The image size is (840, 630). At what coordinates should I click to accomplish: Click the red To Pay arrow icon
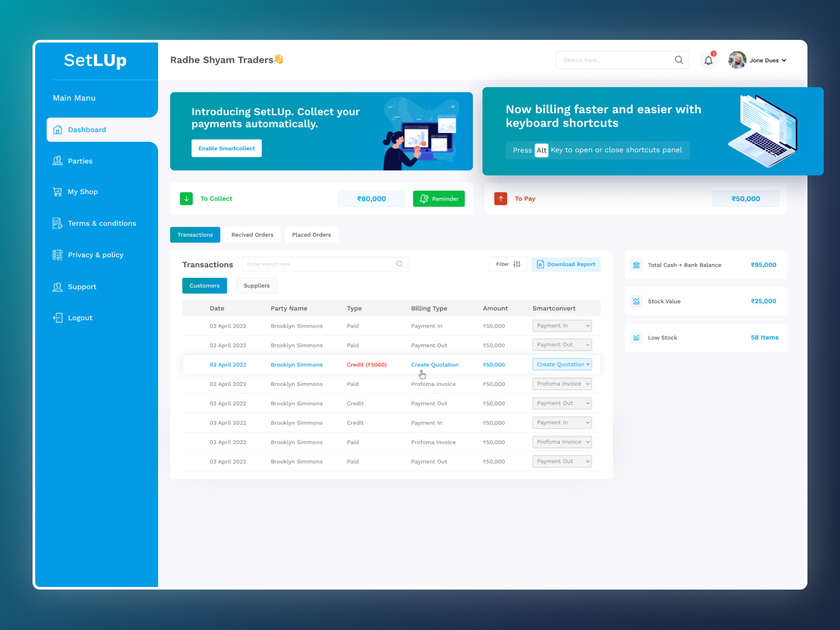(500, 198)
